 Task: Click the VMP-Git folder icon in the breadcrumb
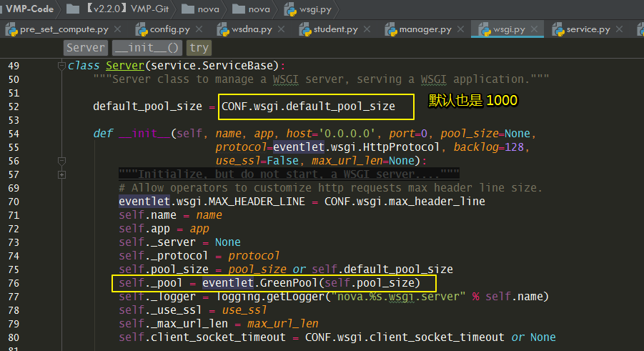[x=73, y=9]
